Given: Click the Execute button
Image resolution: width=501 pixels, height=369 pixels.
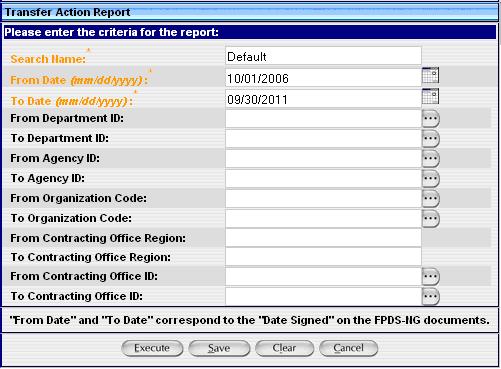Looking at the screenshot, I should pyautogui.click(x=152, y=348).
